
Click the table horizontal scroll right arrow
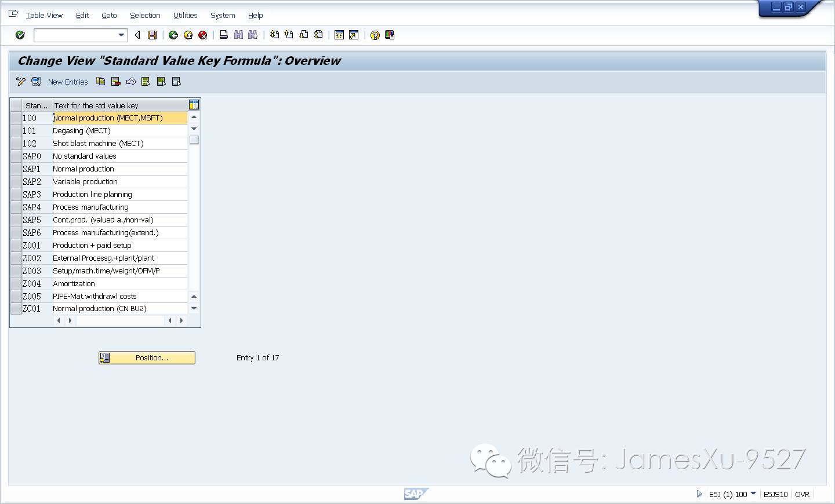(181, 320)
